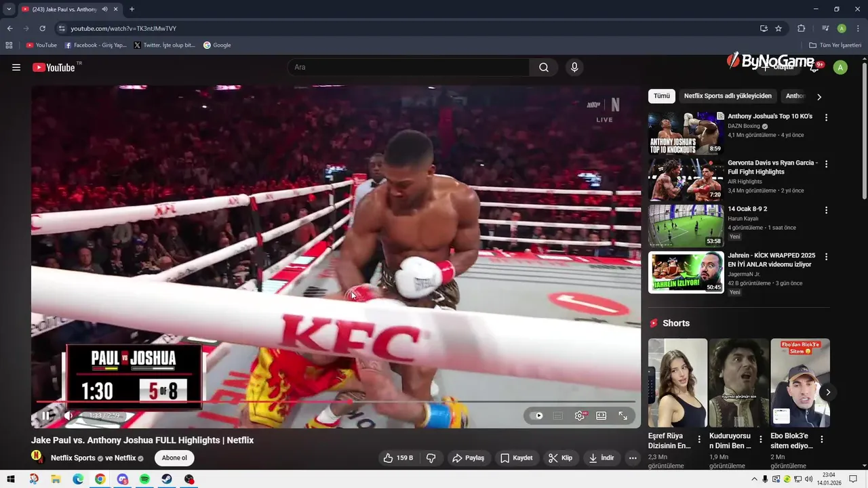Open the Google bookmark
868x488 pixels.
217,45
